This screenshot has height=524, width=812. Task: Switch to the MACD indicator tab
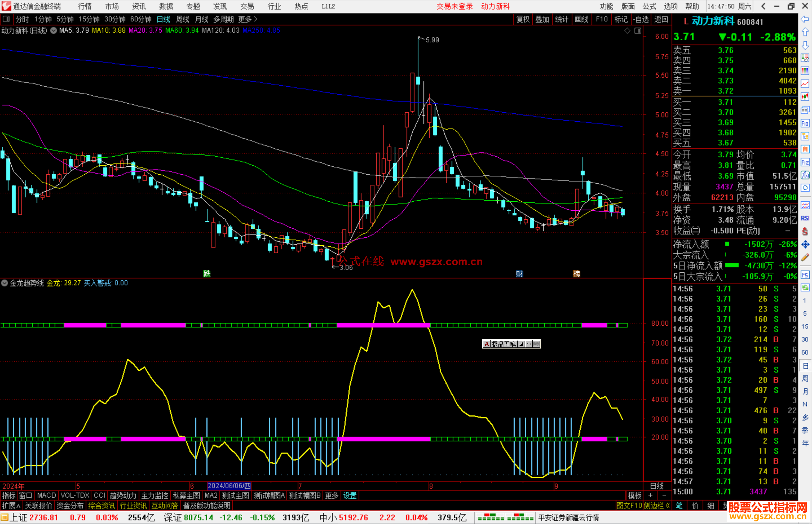(47, 495)
